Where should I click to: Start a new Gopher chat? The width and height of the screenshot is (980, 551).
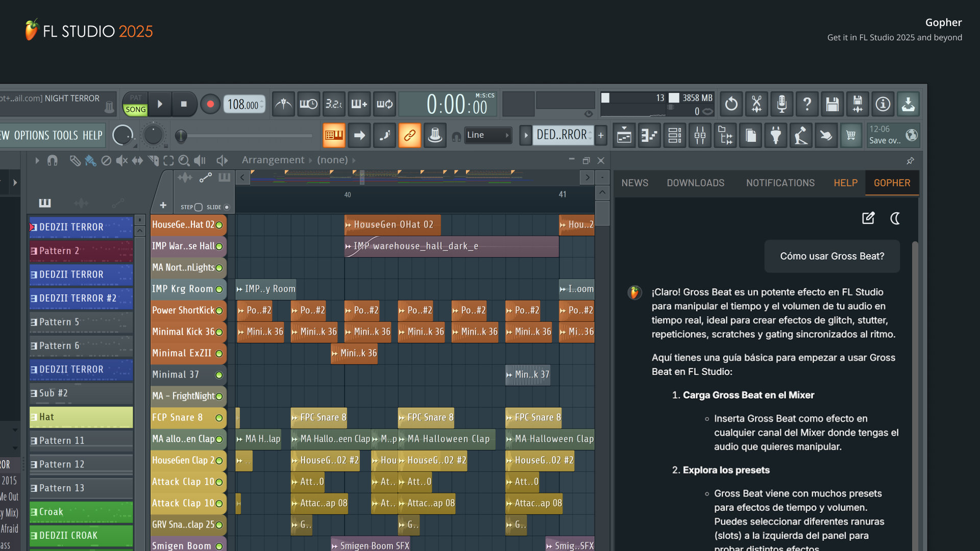(868, 218)
